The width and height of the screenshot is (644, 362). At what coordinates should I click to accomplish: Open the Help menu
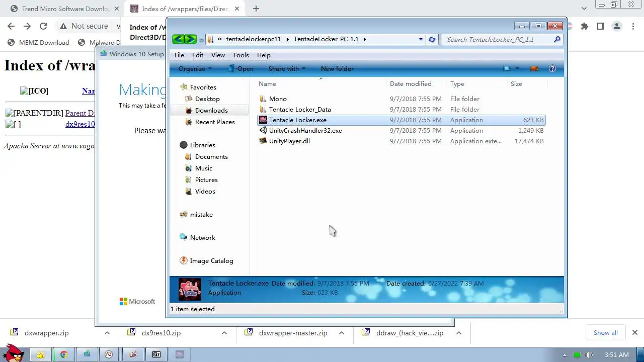tap(264, 55)
